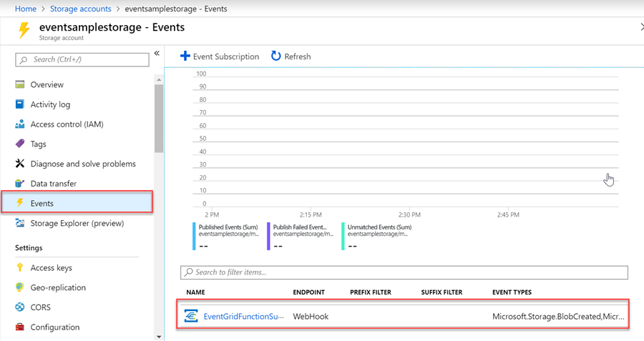The width and height of the screenshot is (644, 341).
Task: Click Event Subscription button label
Action: pyautogui.click(x=226, y=56)
